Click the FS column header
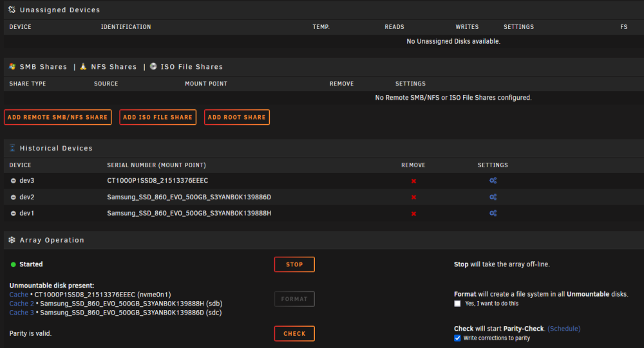Viewport: 644px width, 348px height. (624, 26)
